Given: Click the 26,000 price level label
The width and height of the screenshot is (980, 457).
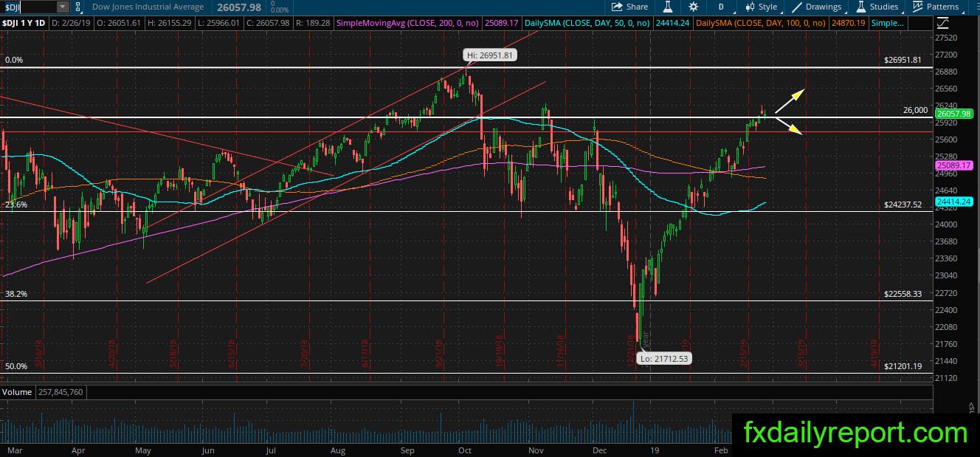Looking at the screenshot, I should tap(915, 110).
